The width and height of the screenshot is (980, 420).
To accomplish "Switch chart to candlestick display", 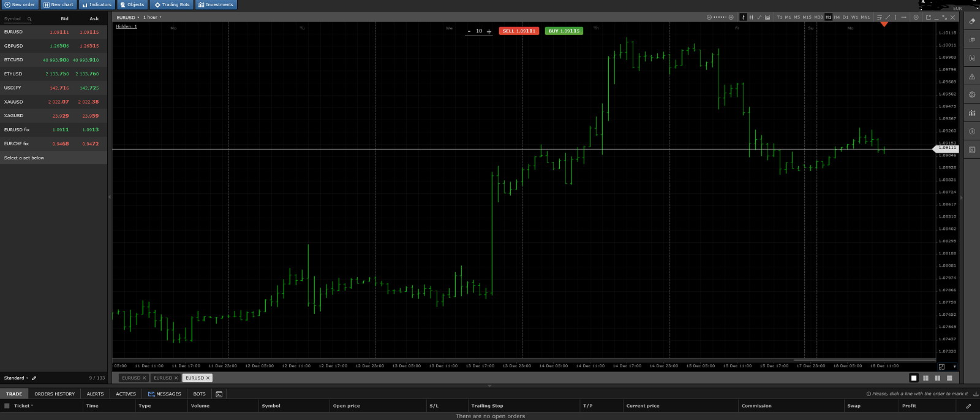I will [751, 17].
